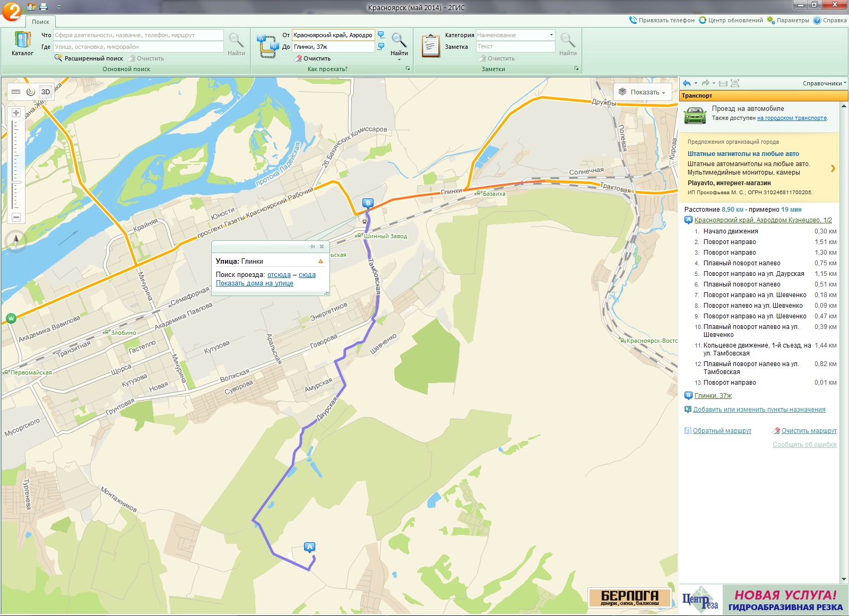Pick start point on map icon

tap(381, 35)
